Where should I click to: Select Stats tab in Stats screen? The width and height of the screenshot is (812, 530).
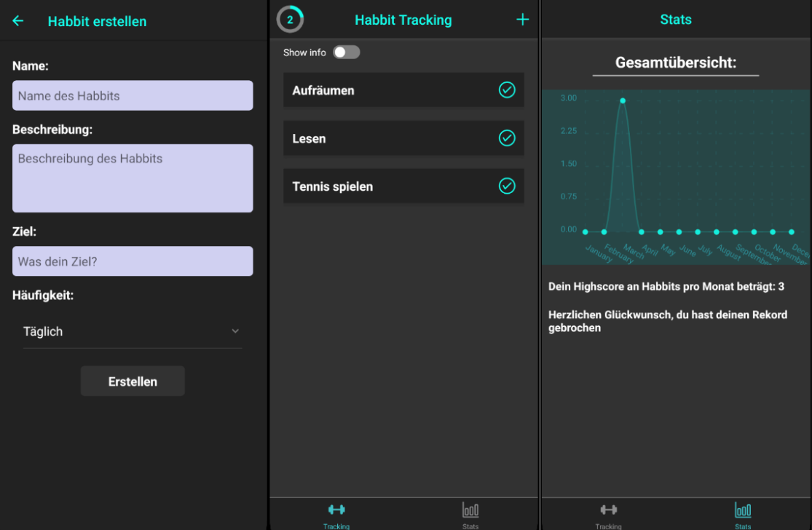coord(743,515)
